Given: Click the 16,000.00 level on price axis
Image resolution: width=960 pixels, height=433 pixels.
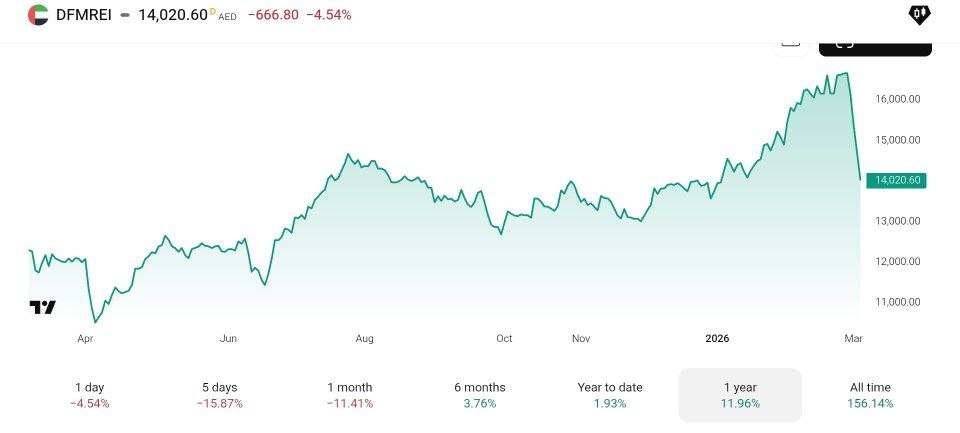Looking at the screenshot, I should tap(898, 99).
